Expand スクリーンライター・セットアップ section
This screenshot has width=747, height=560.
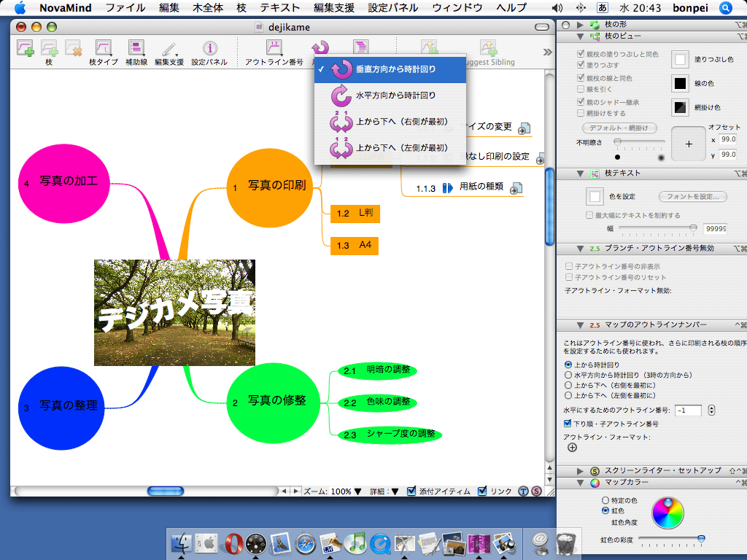point(580,470)
